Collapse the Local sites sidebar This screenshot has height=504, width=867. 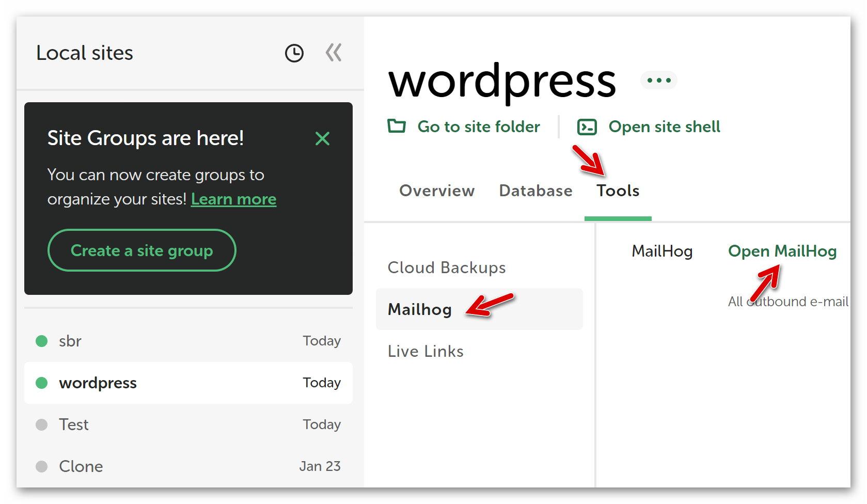pos(334,53)
